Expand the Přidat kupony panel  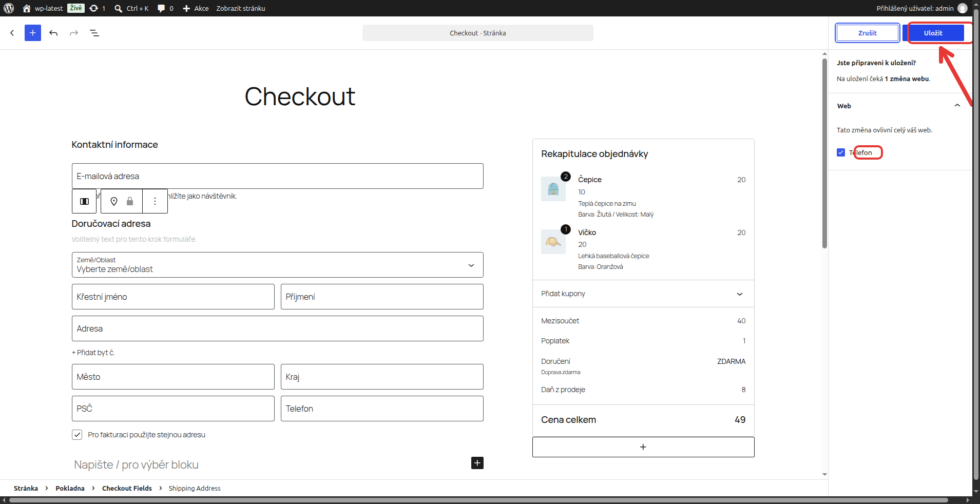[643, 294]
